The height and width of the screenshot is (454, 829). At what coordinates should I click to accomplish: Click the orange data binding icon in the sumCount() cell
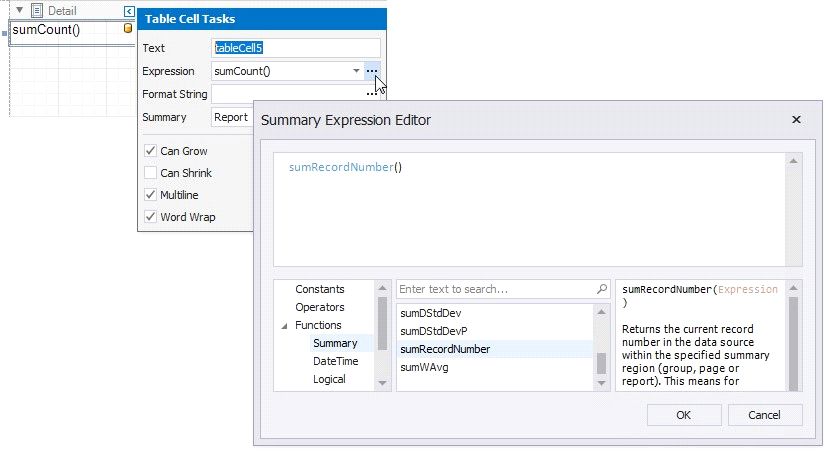click(x=127, y=29)
